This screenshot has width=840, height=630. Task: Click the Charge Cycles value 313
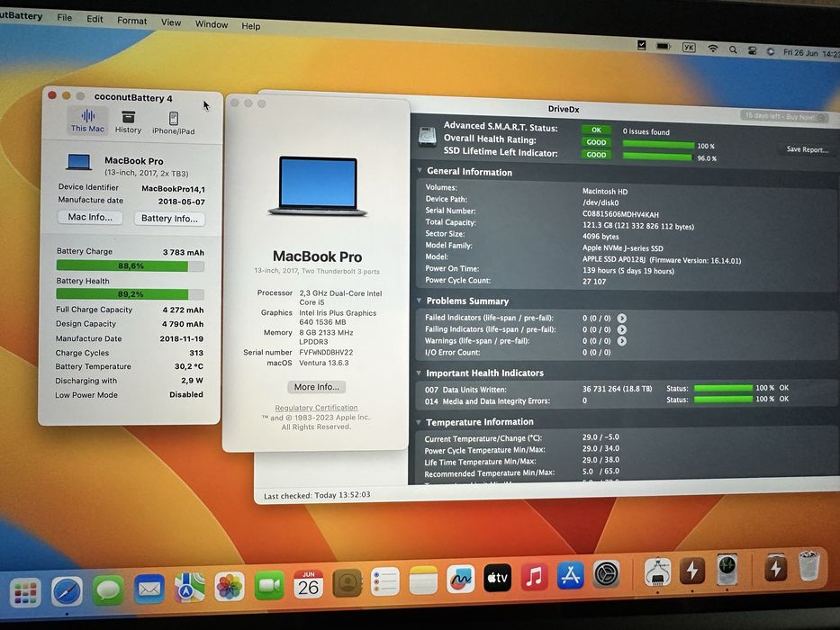pyautogui.click(x=196, y=353)
